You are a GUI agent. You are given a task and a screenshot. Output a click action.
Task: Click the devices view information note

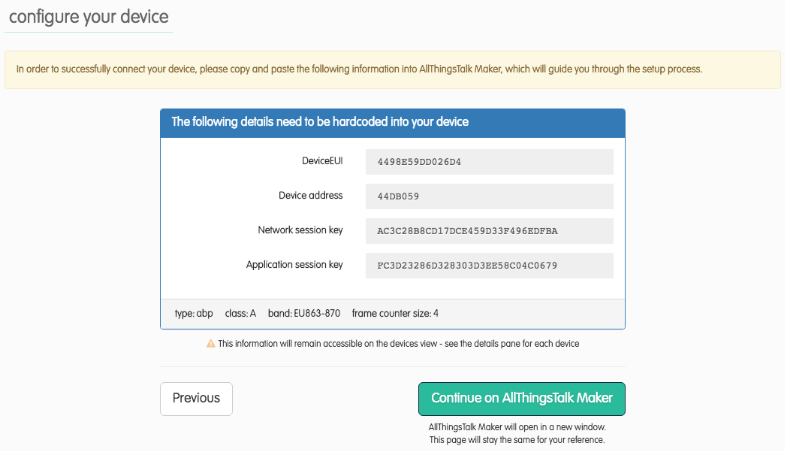pyautogui.click(x=398, y=343)
